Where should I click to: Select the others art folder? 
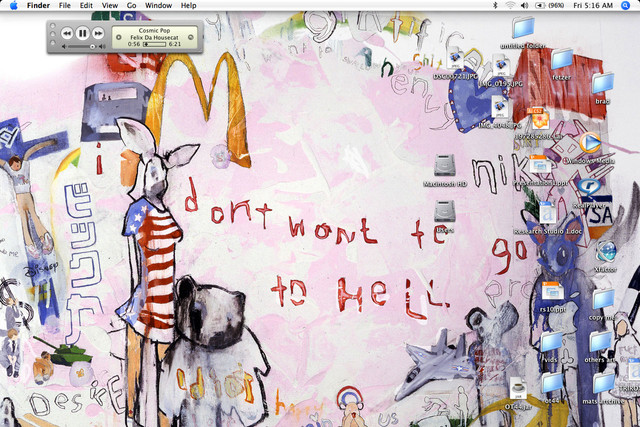click(x=600, y=342)
